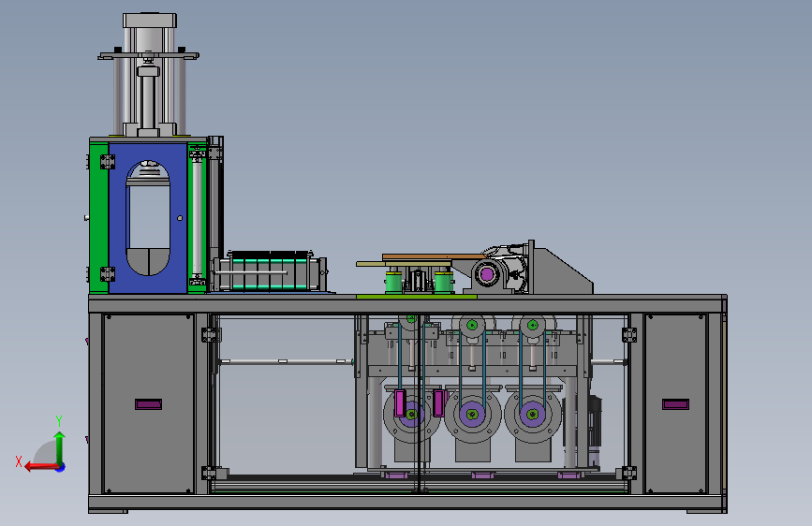Select the magenta handle on the left cabinet door
The width and height of the screenshot is (812, 526).
[x=148, y=404]
